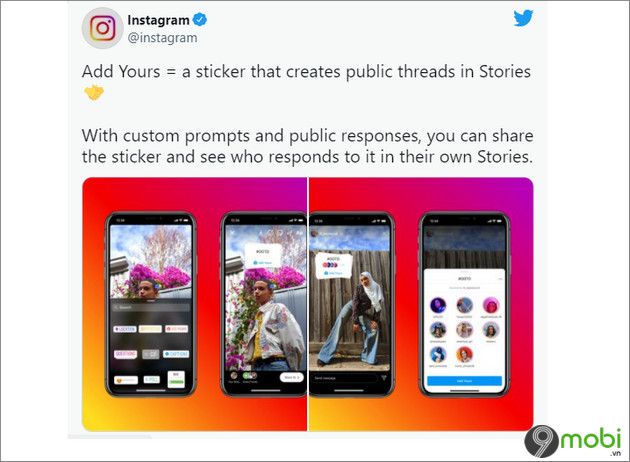Click the Instagram account name
The width and height of the screenshot is (630, 462).
coord(158,20)
